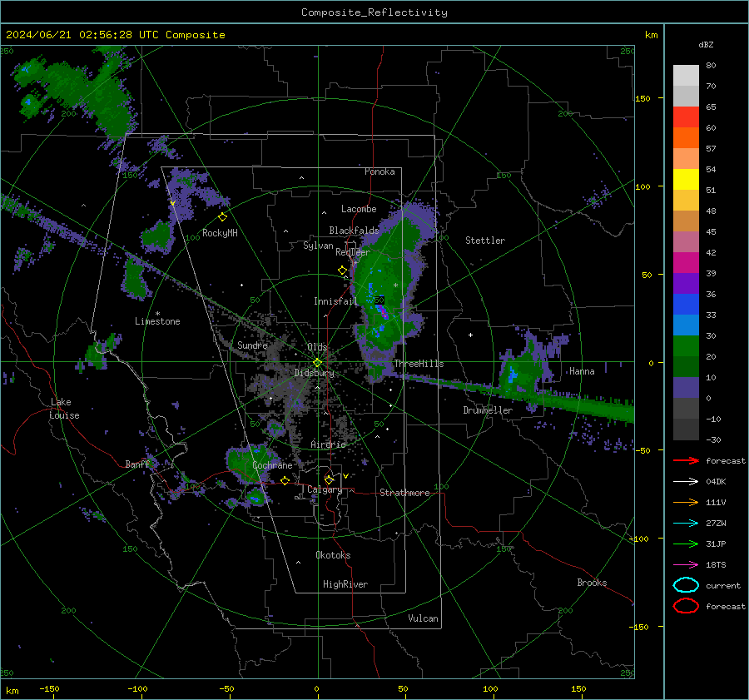Click the yellow diamond marker below Cochrane
This screenshot has height=700, width=749.
[x=285, y=480]
